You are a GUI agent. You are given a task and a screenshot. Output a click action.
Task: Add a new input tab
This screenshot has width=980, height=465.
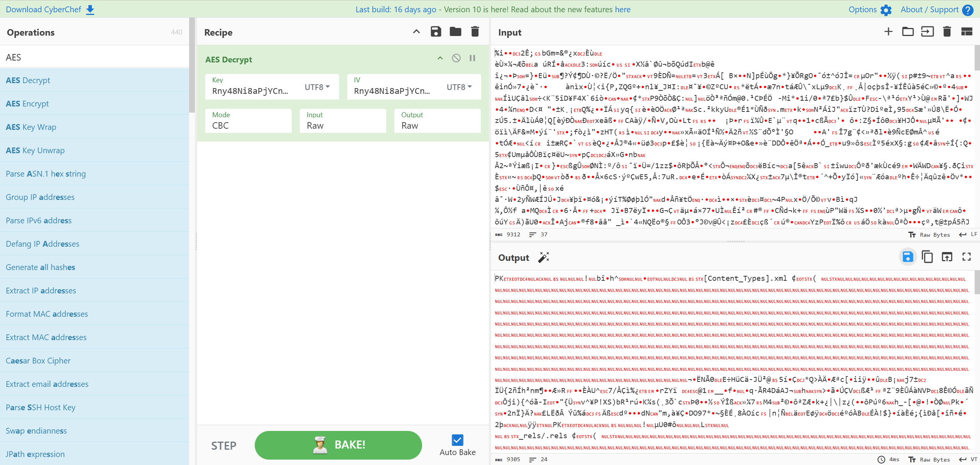(x=888, y=32)
